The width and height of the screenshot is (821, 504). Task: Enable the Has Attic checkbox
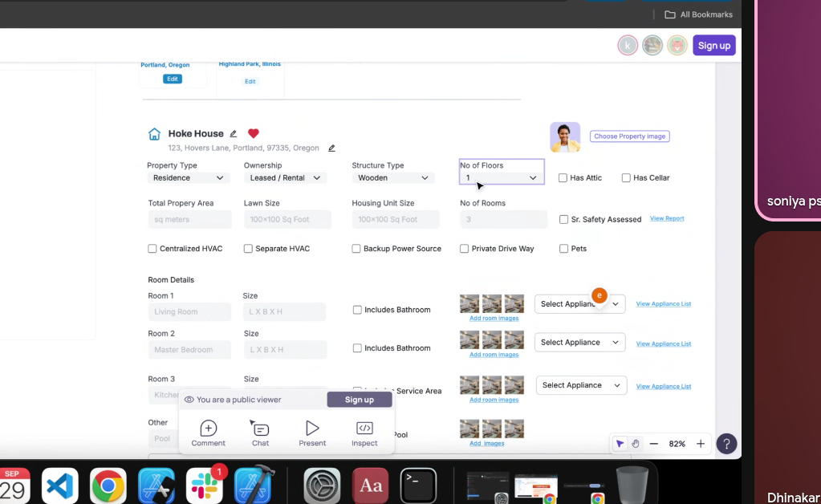pos(563,178)
